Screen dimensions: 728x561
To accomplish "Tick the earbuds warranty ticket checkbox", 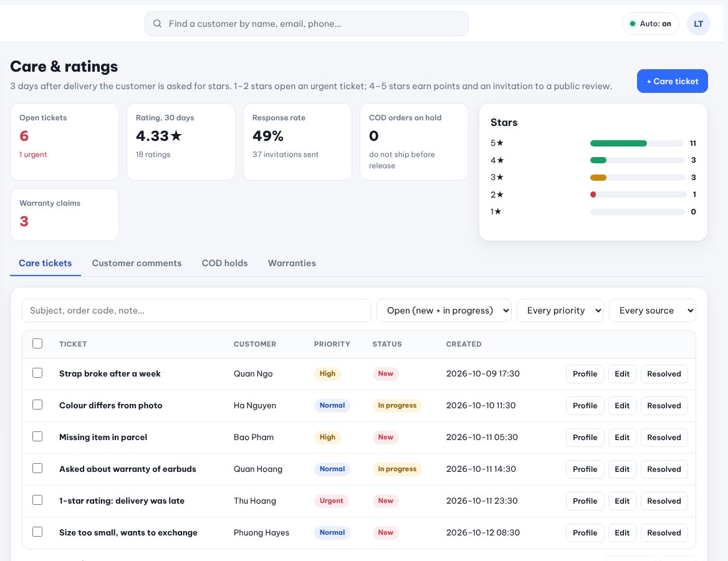I will [37, 469].
